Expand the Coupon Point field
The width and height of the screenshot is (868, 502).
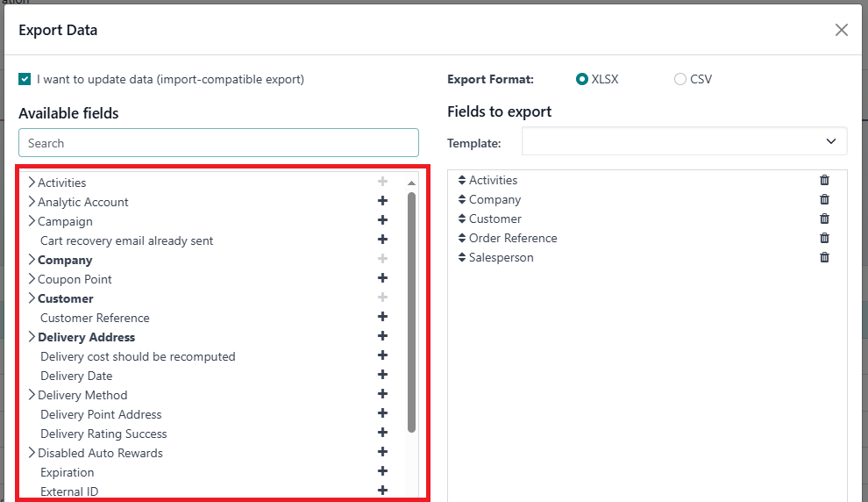tap(32, 279)
